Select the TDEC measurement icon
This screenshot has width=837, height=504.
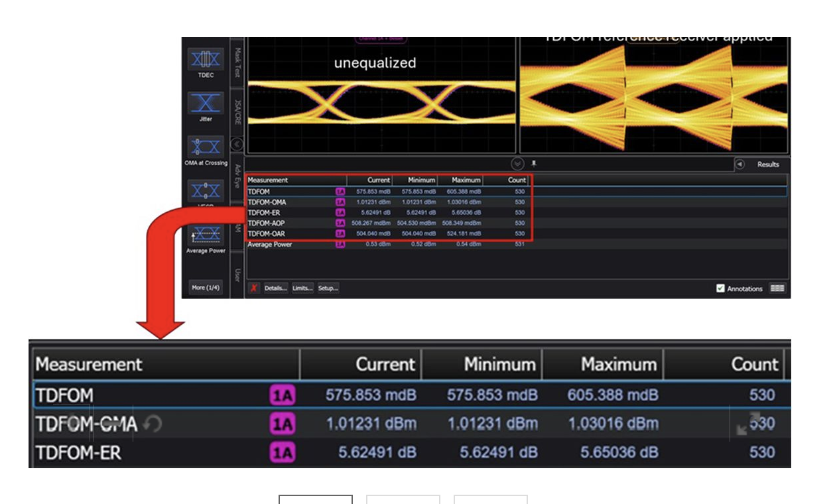tap(206, 60)
